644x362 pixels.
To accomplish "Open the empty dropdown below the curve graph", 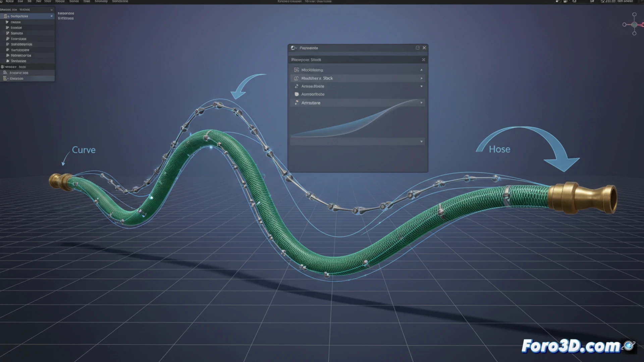I will (421, 141).
